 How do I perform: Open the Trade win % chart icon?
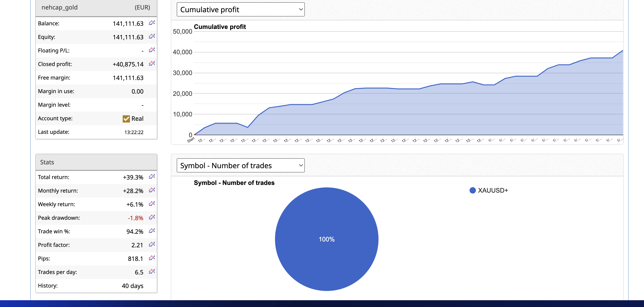pos(152,231)
